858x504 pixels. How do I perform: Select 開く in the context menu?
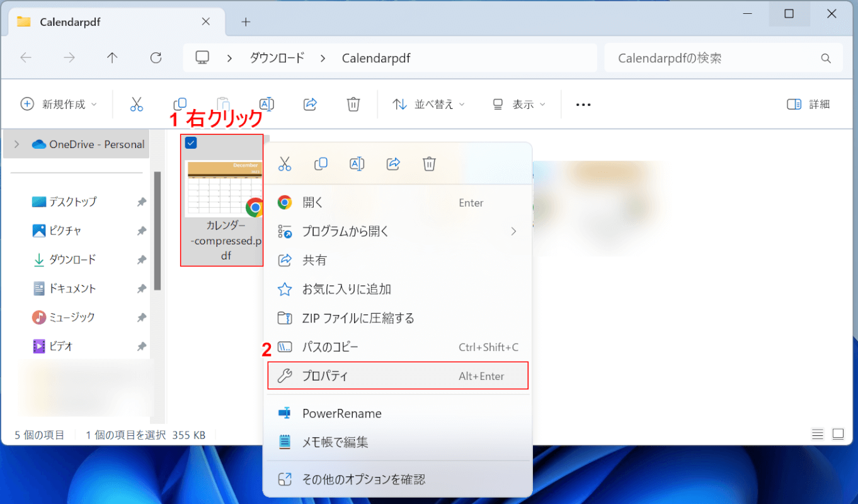click(398, 203)
